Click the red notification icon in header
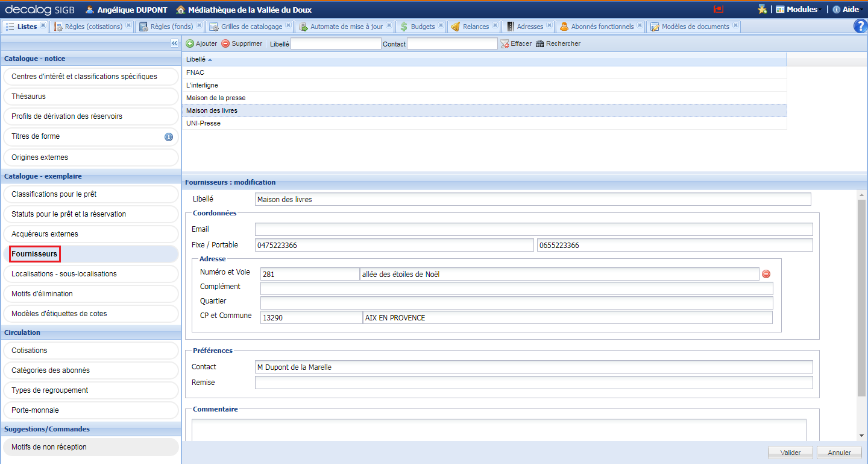The width and height of the screenshot is (868, 464). pos(718,10)
